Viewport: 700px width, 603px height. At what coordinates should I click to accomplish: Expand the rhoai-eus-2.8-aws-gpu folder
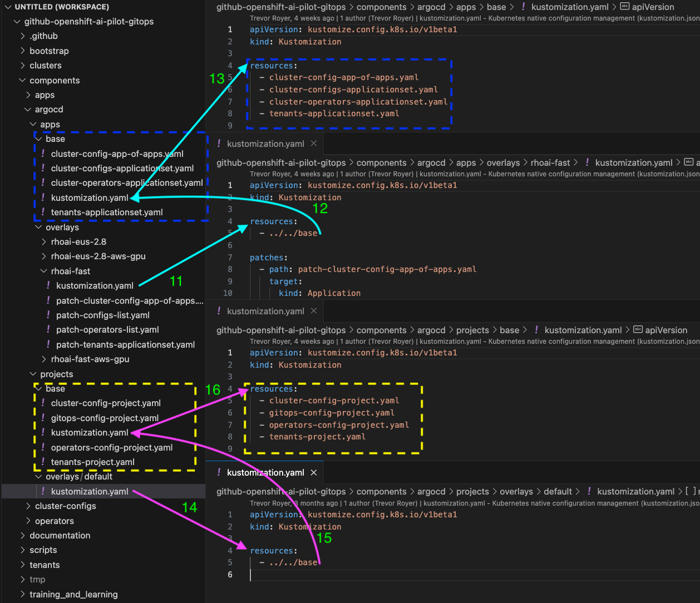(44, 256)
